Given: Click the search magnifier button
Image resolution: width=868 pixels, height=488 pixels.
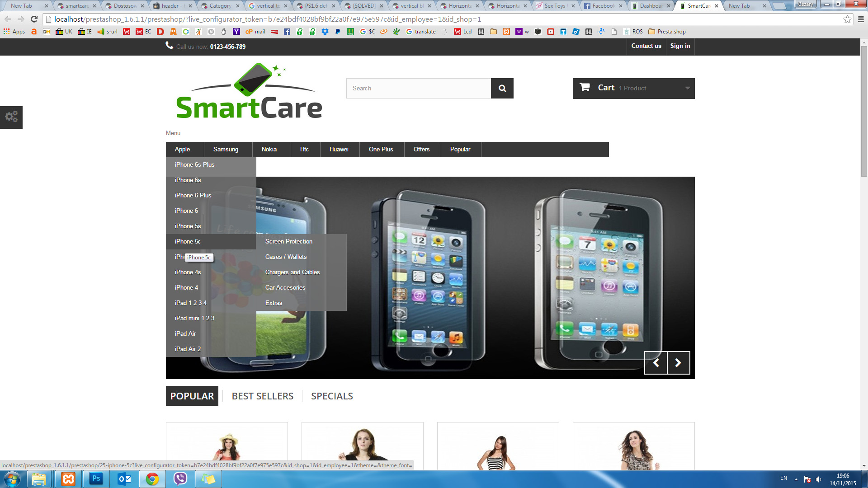Looking at the screenshot, I should (x=502, y=88).
